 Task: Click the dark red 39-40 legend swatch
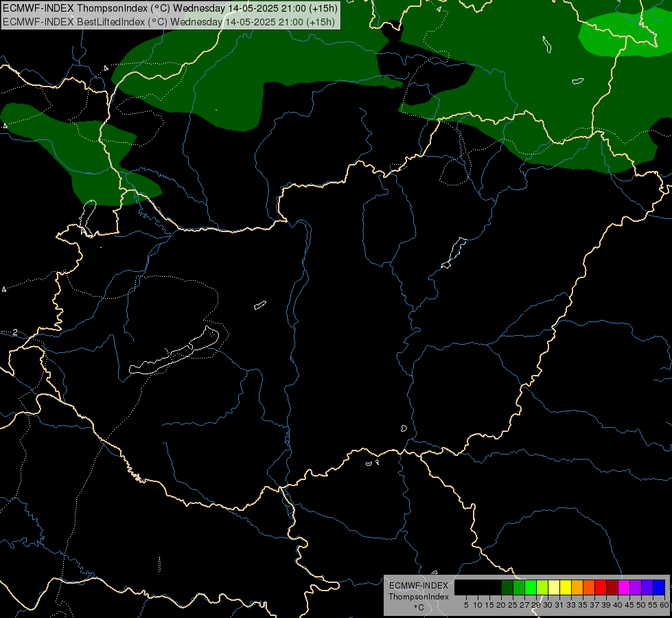612,587
